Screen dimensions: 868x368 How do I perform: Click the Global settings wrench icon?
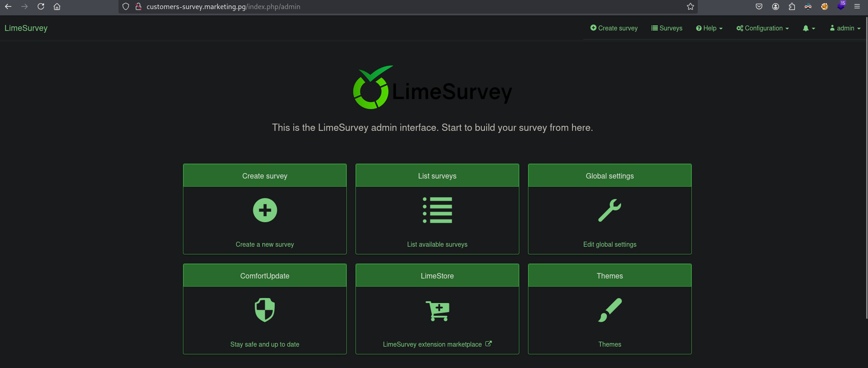pos(610,210)
